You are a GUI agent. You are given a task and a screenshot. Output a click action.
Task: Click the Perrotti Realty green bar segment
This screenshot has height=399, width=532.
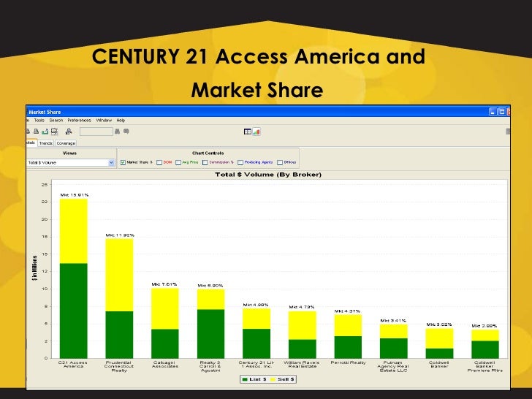tap(348, 347)
